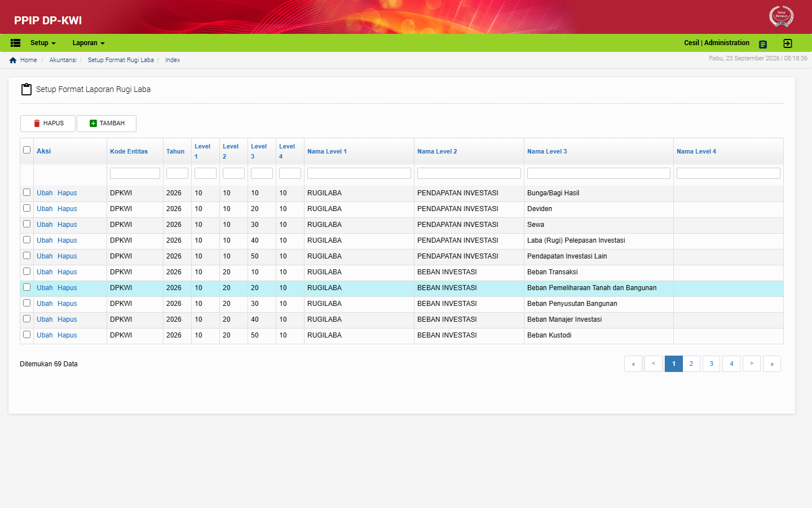
Task: Jump to first page with « button
Action: pyautogui.click(x=633, y=364)
